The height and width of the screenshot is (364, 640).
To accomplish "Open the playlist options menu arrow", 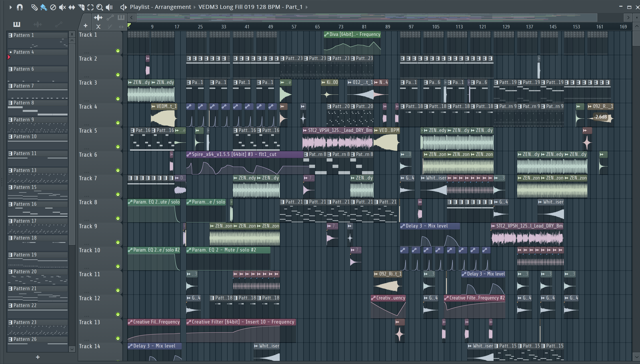I will (10, 7).
